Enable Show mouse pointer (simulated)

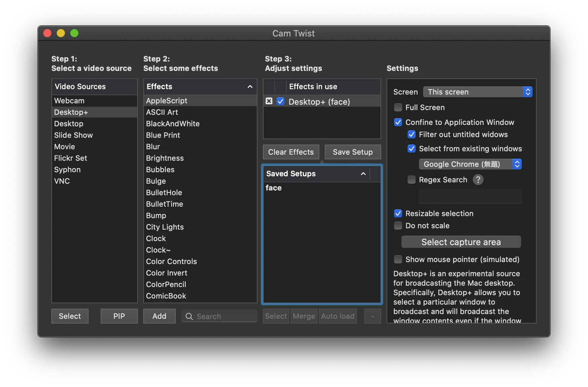coord(398,259)
